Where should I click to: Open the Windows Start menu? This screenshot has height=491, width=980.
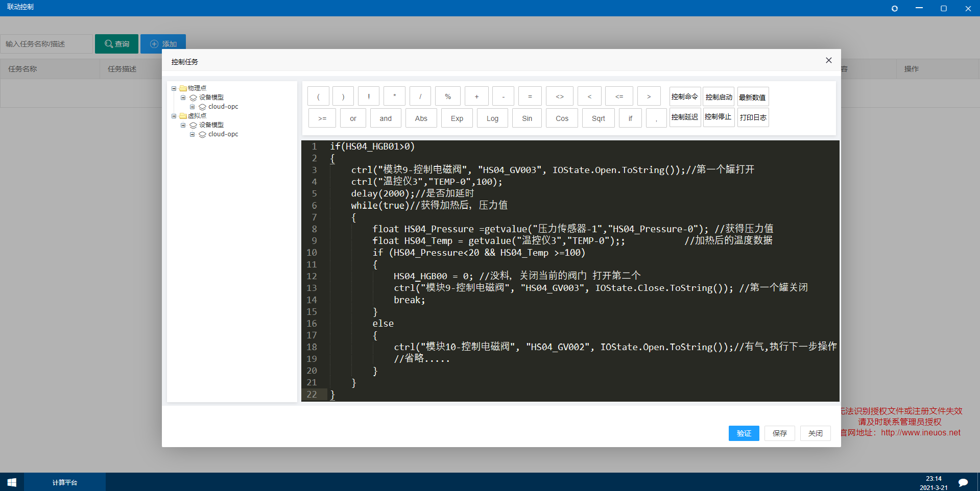[12, 482]
